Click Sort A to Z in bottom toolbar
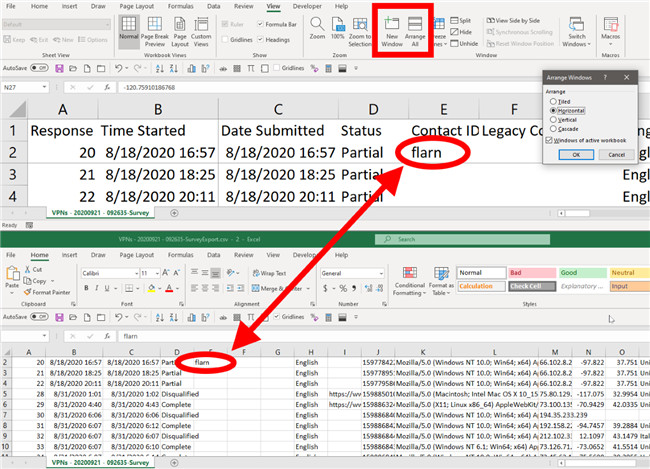 (160, 318)
